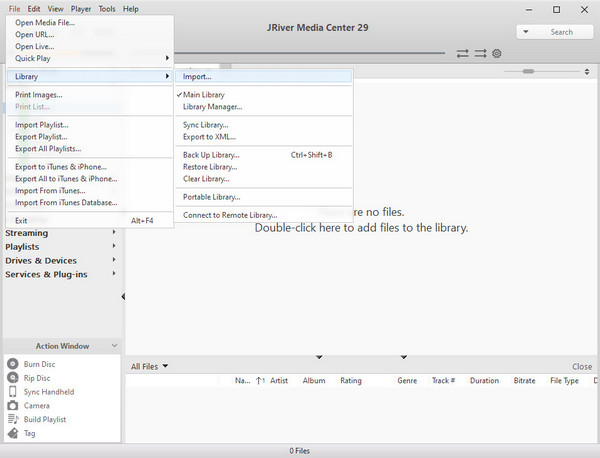Click the Burn Disc icon
The image size is (600, 458).
tap(13, 363)
